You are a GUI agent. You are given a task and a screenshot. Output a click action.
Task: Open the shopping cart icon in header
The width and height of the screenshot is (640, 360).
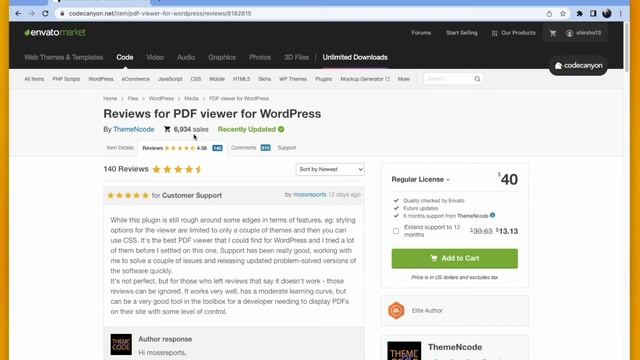click(x=553, y=33)
